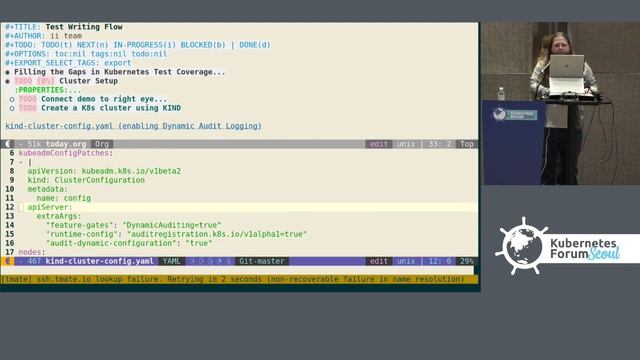Click the highlighted apiServer: line
This screenshot has width=640, height=360.
(50, 207)
